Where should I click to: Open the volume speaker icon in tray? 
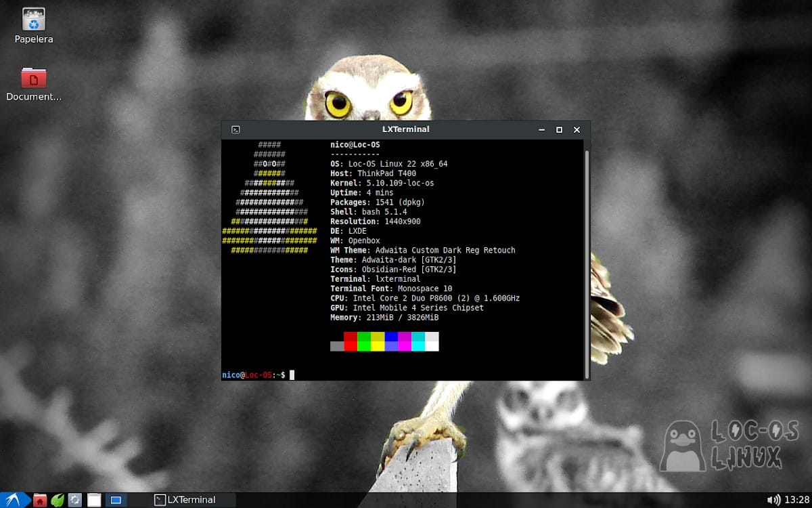click(x=773, y=501)
